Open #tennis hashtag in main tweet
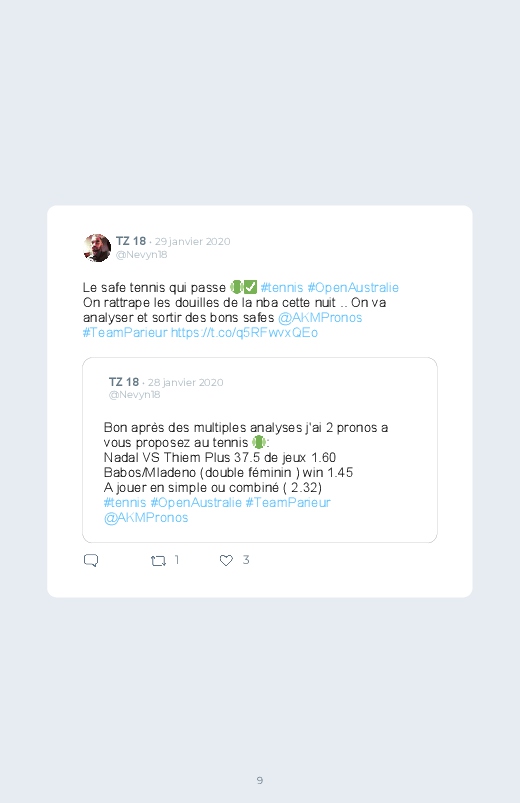Viewport: 520px width, 803px height. [x=282, y=287]
